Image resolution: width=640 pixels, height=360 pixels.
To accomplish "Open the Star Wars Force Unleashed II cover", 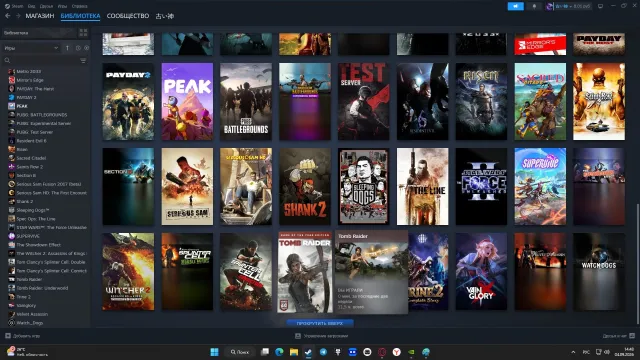I will pos(481,187).
